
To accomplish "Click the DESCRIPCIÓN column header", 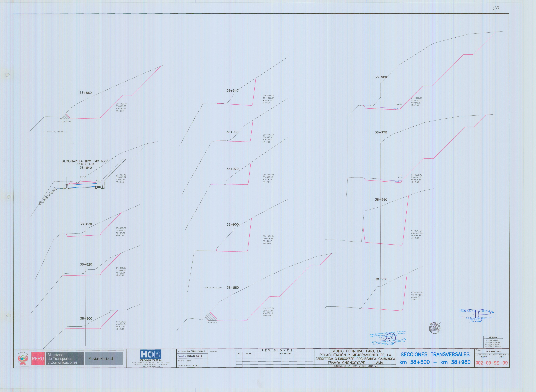I will (x=285, y=354).
